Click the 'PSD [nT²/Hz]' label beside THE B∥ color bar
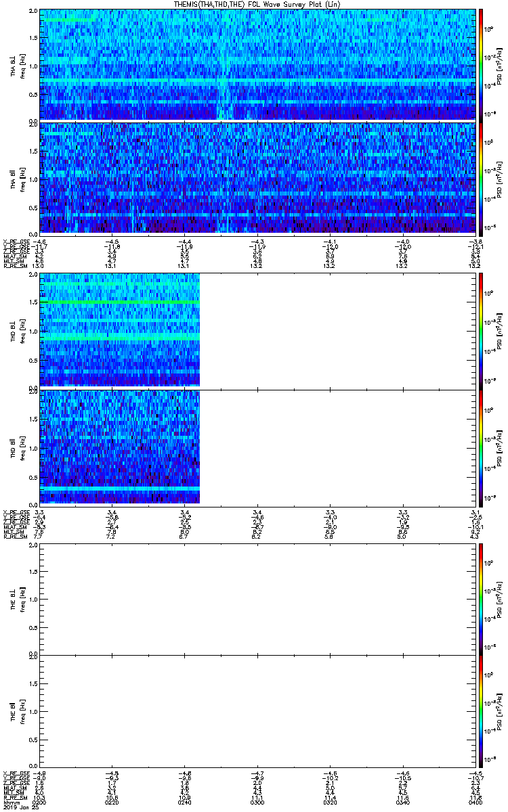The image size is (508, 812). pos(499,711)
